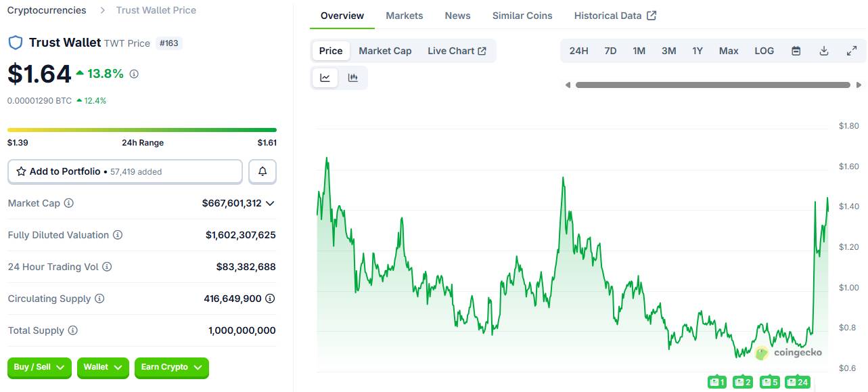
Task: Switch to the Markets tab
Action: [404, 16]
